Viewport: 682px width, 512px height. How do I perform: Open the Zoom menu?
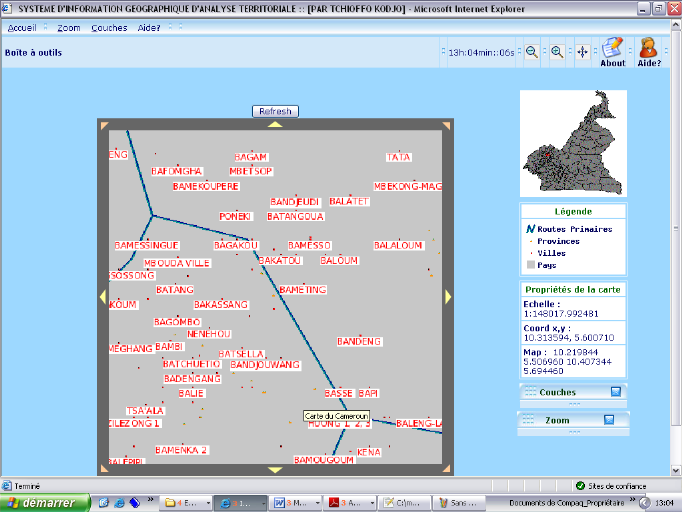click(68, 28)
